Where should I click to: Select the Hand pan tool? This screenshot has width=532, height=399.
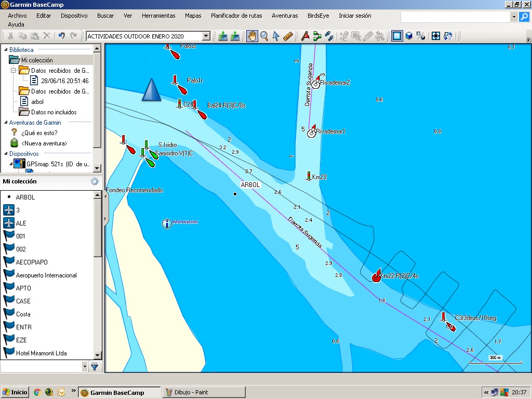point(252,36)
